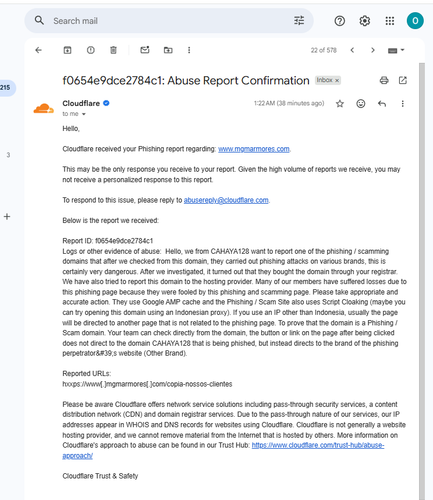Open the www.mgmarmores.com link
The image size is (433, 500).
pos(254,149)
